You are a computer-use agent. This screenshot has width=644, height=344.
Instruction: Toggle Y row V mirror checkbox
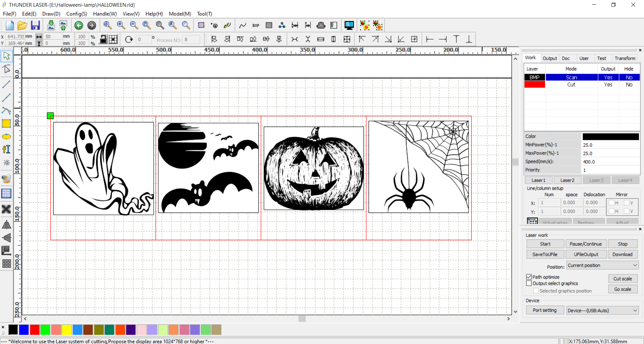(626, 211)
